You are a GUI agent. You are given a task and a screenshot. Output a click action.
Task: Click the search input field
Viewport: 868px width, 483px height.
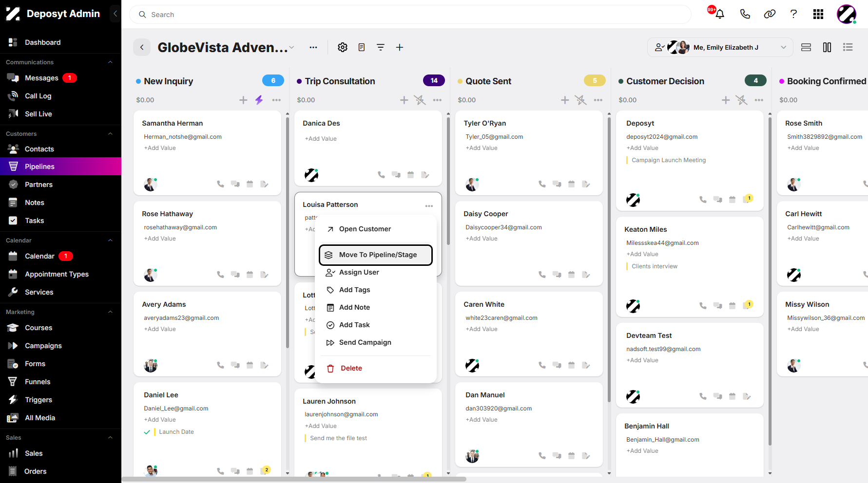[x=410, y=15]
